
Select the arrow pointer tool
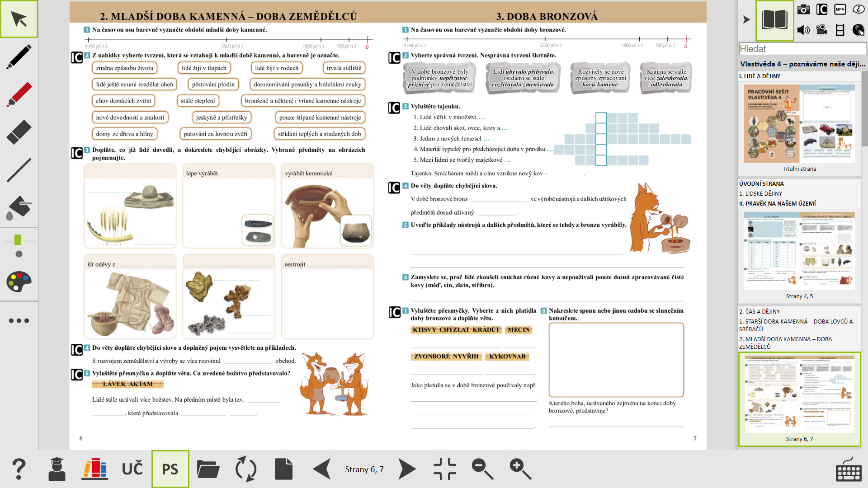tap(19, 19)
